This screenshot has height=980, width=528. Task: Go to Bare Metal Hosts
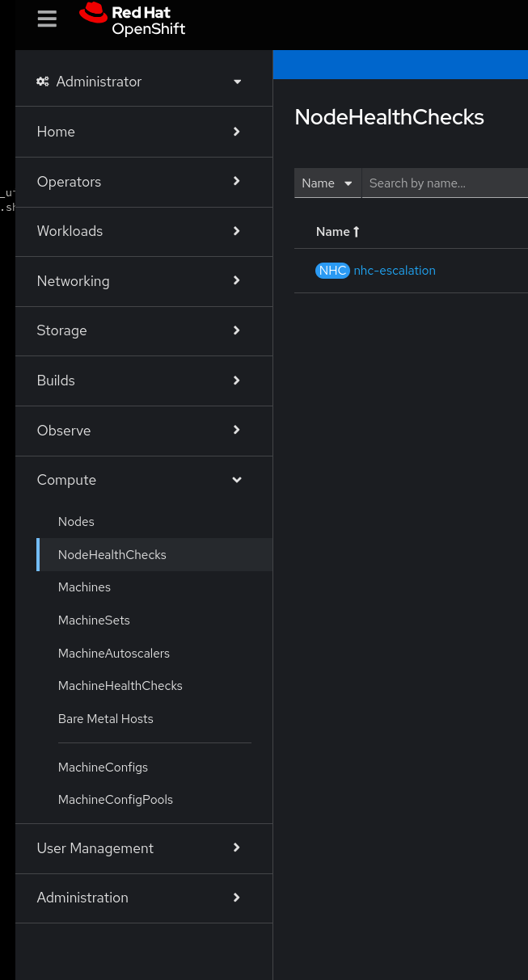[x=106, y=719]
